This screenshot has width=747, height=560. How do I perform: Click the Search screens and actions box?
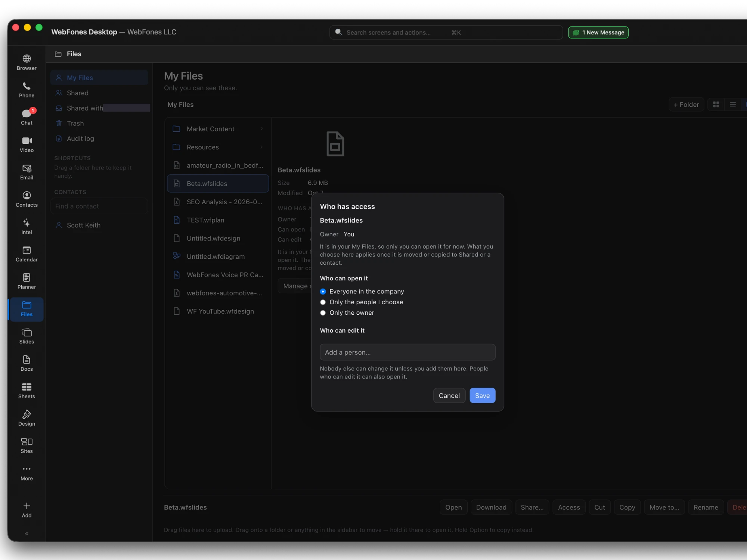(446, 32)
